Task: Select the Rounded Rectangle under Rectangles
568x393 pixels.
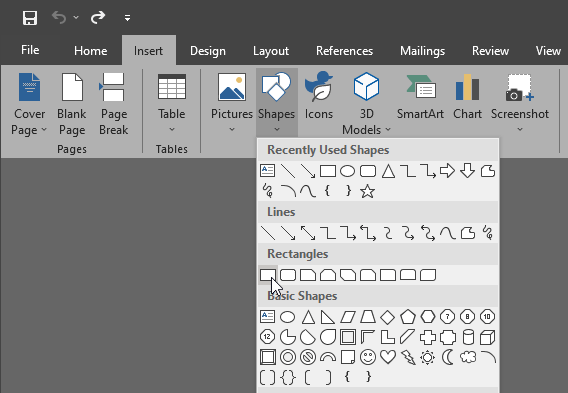Action: (x=288, y=275)
